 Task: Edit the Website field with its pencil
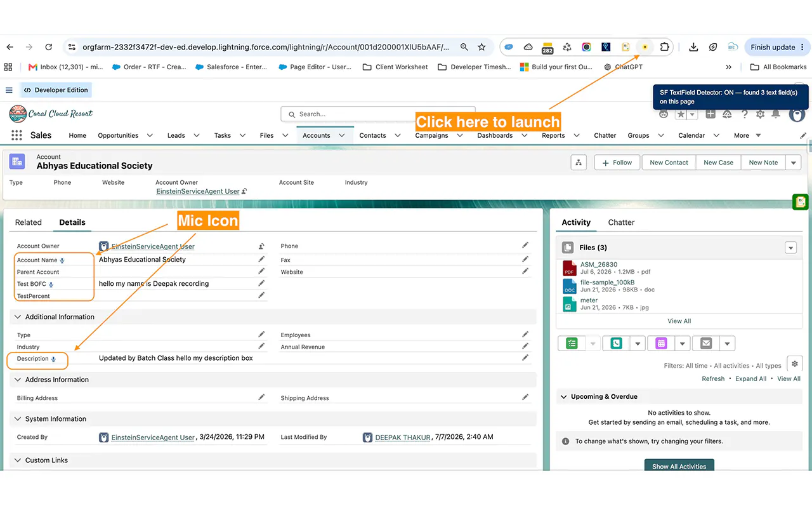525,271
